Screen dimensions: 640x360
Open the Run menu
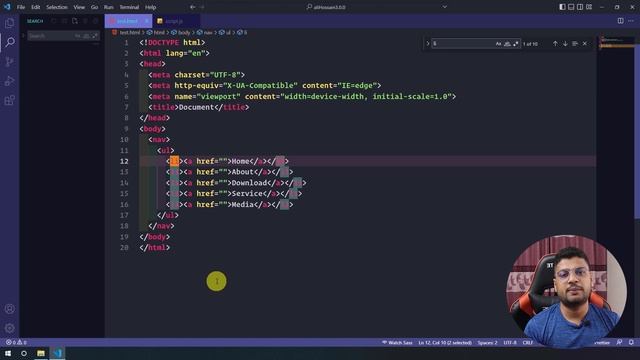[109, 7]
